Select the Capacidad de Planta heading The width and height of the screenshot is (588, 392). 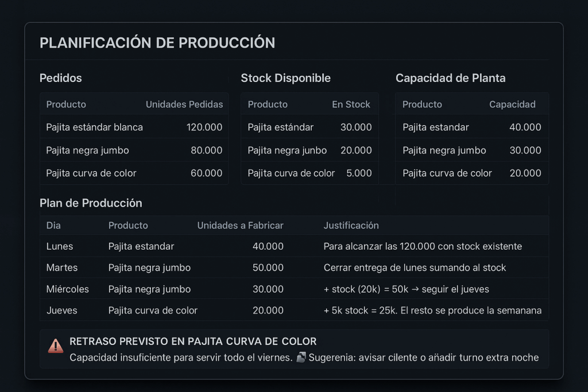(450, 78)
